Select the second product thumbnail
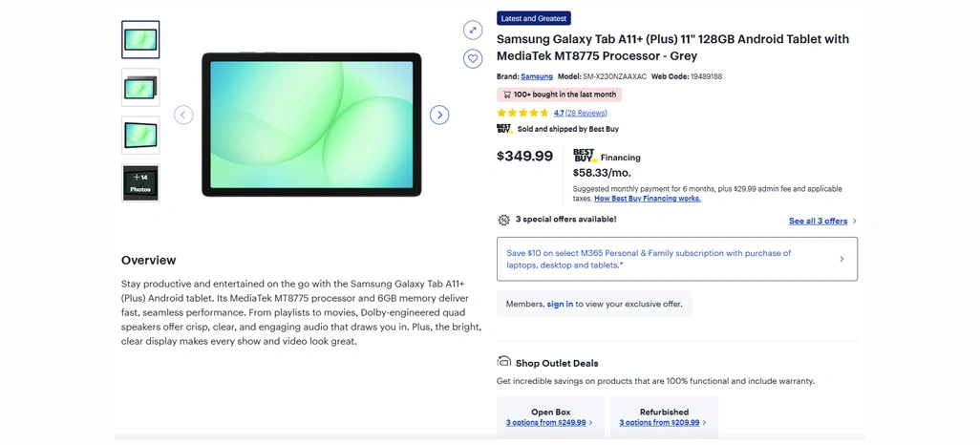This screenshot has height=445, width=980. (140, 88)
